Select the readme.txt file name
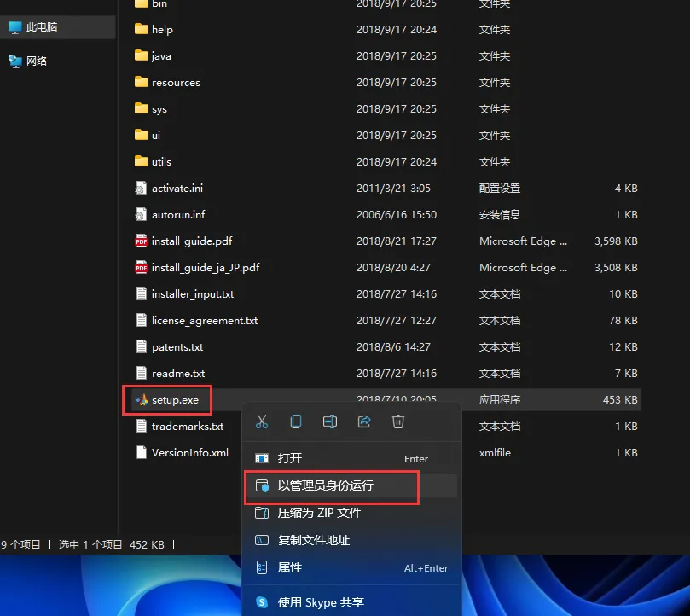Image resolution: width=690 pixels, height=616 pixels. pos(178,374)
